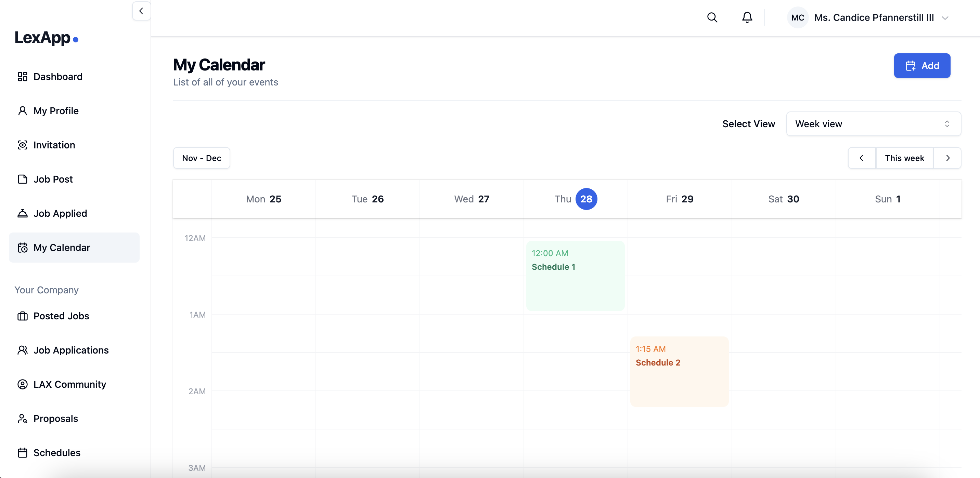Click user name Ms. Candice Pfannerstill III

coord(874,17)
